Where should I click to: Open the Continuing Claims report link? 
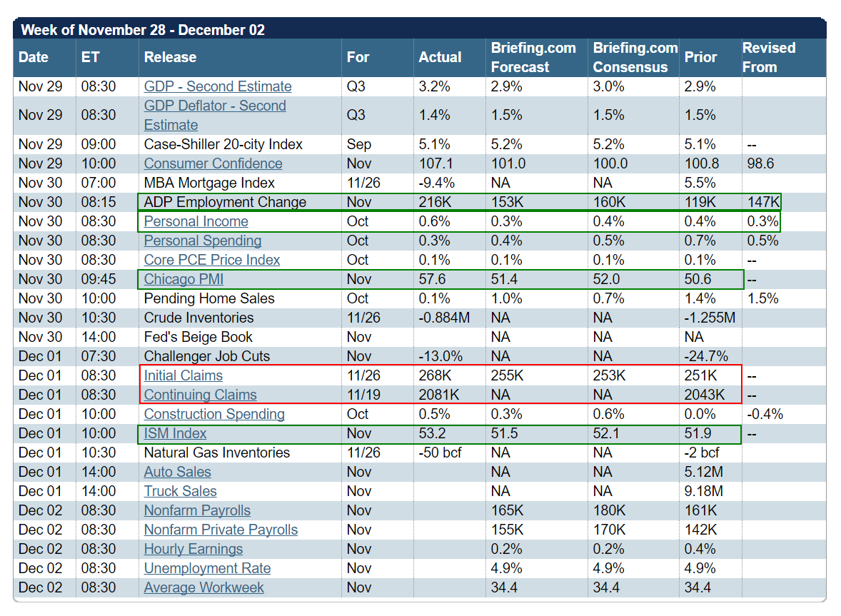pyautogui.click(x=200, y=395)
